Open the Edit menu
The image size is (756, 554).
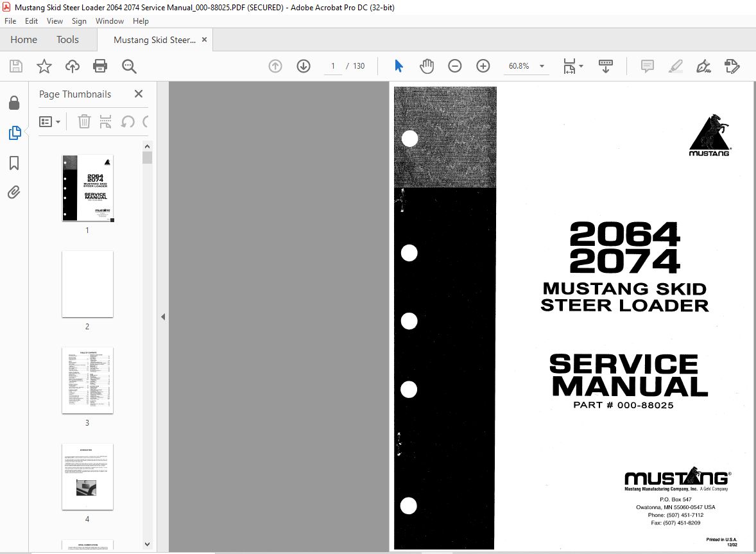(31, 21)
